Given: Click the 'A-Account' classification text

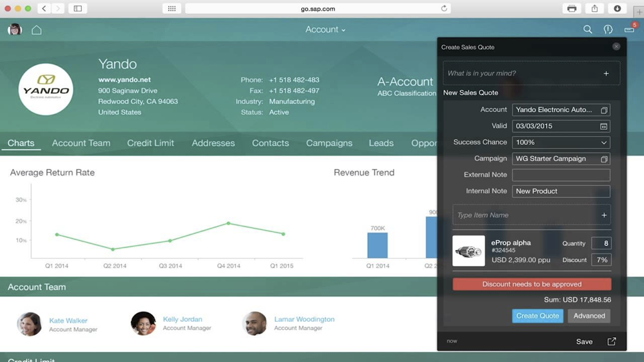Looking at the screenshot, I should (x=405, y=81).
